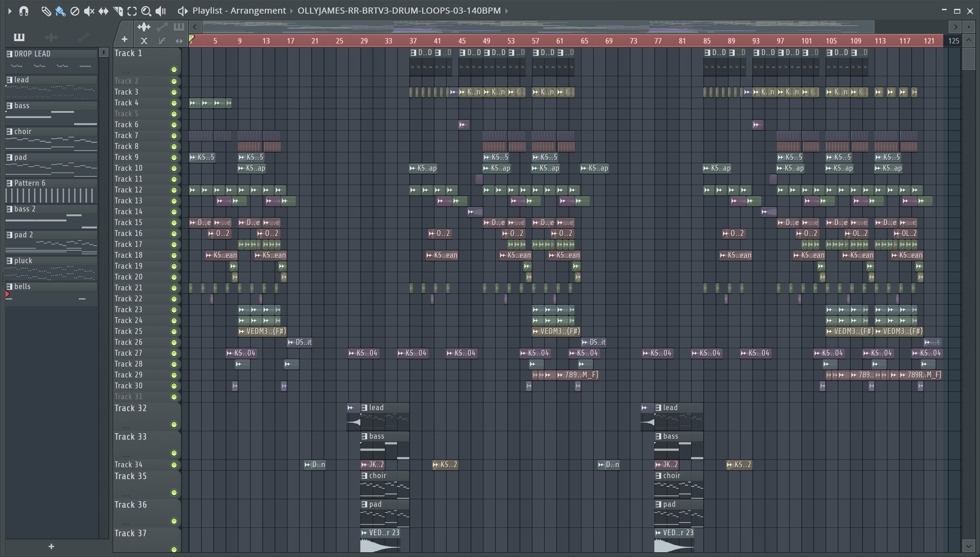Select the Mute speaker tool
Screen dimensions: 980x557
point(89,11)
